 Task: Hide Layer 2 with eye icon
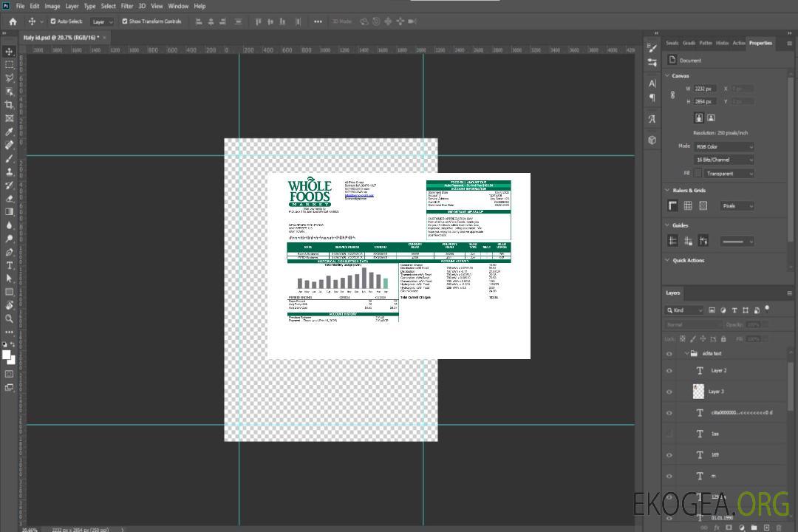pos(669,371)
